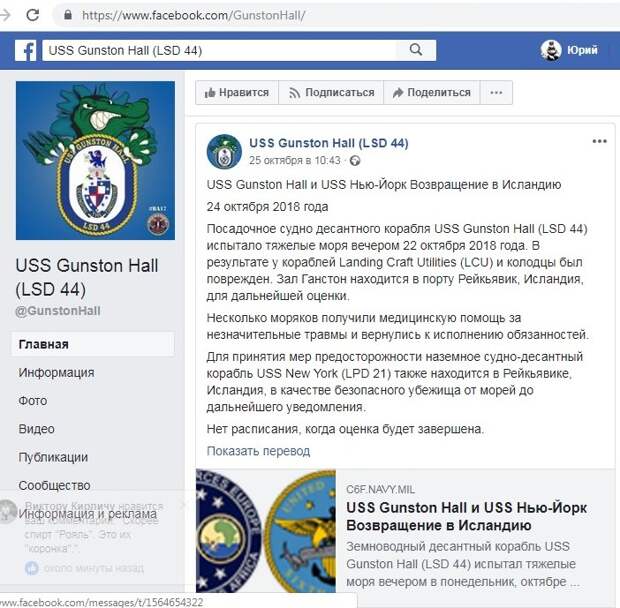Open the Видео sidebar section
This screenshot has width=620, height=608.
(36, 429)
